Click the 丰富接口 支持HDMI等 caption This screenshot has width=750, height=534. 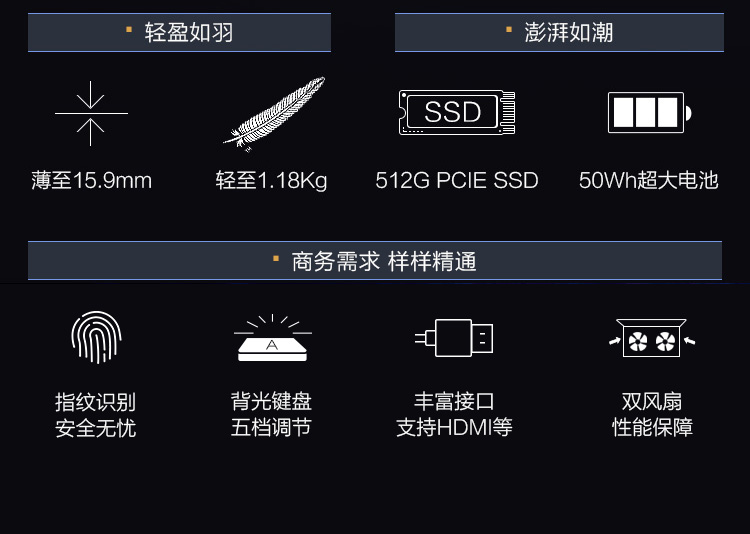454,414
